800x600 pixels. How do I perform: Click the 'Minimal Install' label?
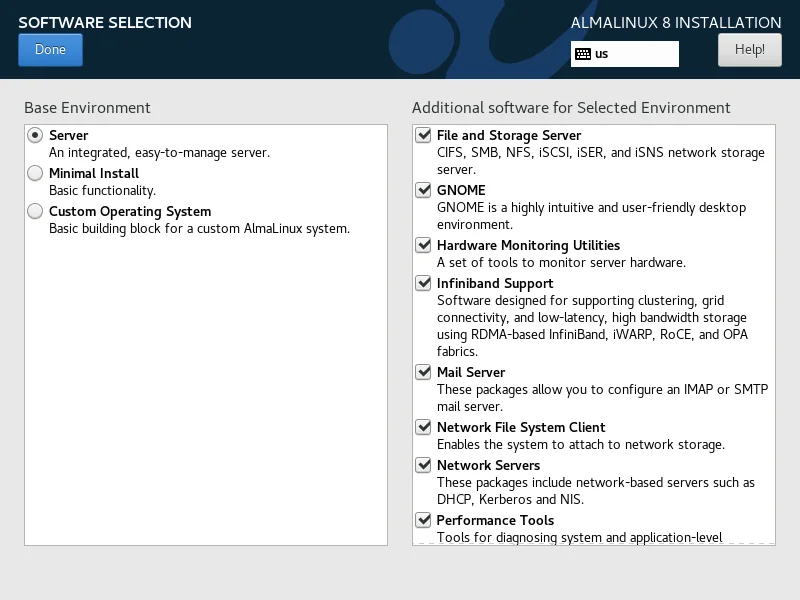[x=94, y=173]
